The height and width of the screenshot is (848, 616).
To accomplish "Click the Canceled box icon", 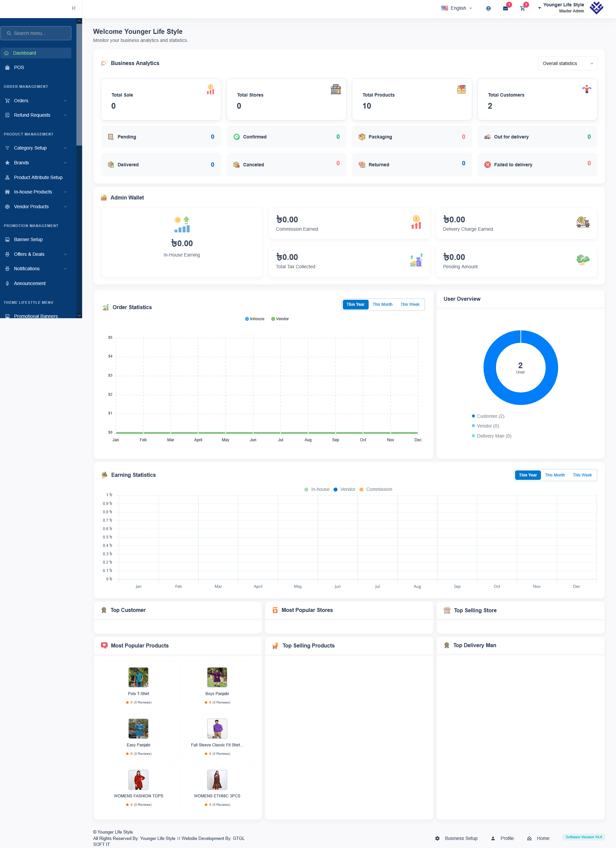I will 236,165.
